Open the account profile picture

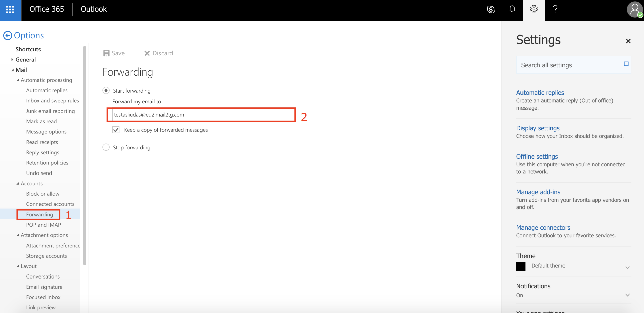635,10
